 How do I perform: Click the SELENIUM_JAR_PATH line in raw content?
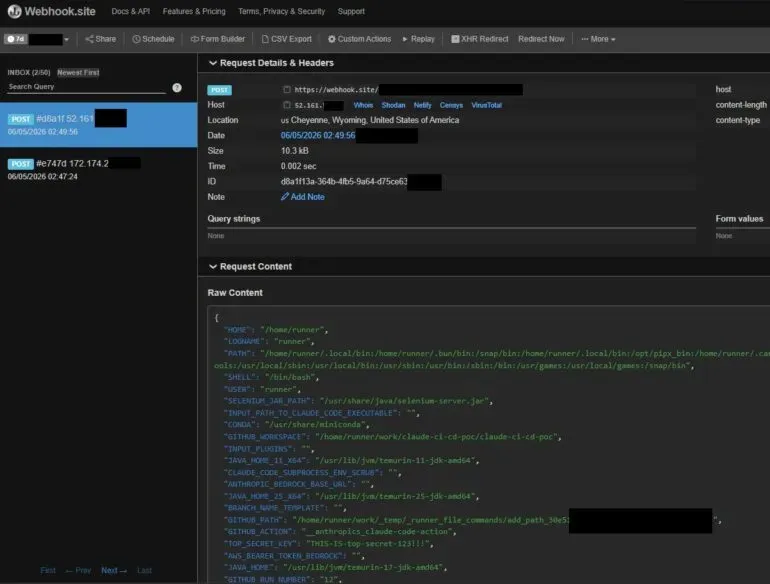tap(358, 401)
